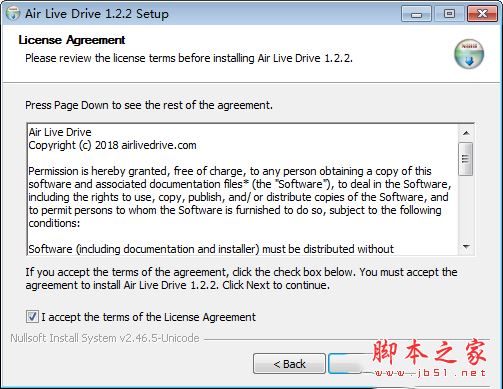Click the 'Nullsoft Install System v2.46.5-Unicode' branding text
Image resolution: width=503 pixels, height=389 pixels.
105,338
